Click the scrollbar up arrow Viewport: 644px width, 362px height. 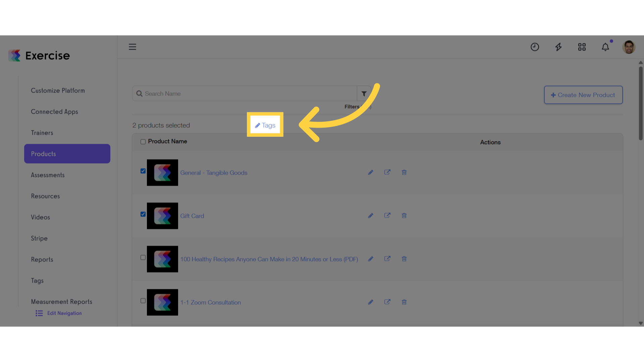pos(641,63)
